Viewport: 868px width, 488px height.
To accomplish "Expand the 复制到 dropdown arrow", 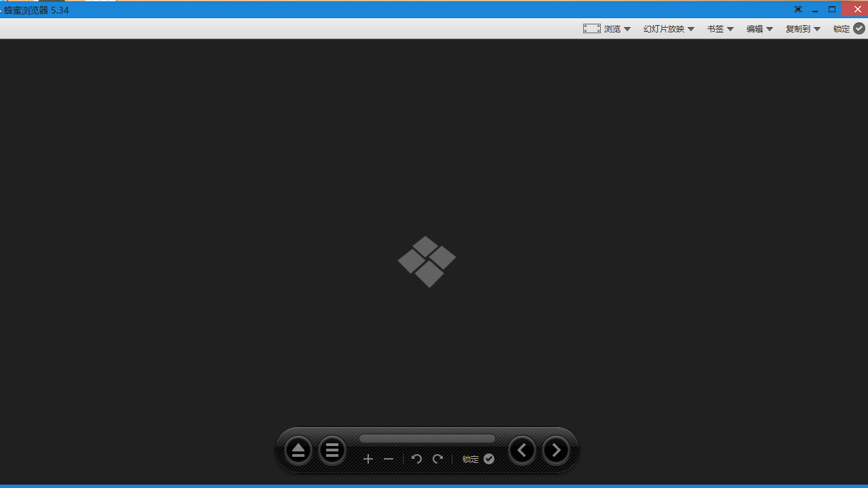I will [x=817, y=29].
